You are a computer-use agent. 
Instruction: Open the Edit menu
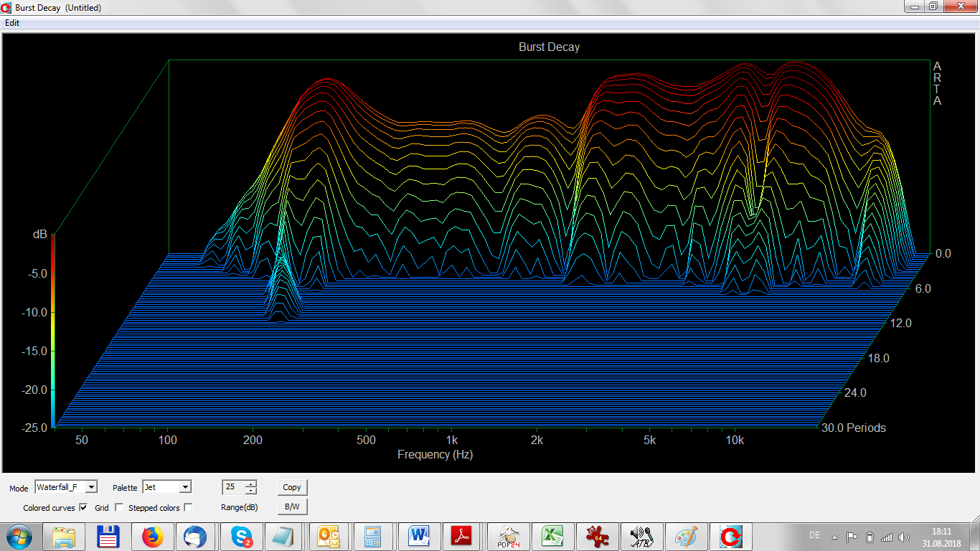click(12, 23)
